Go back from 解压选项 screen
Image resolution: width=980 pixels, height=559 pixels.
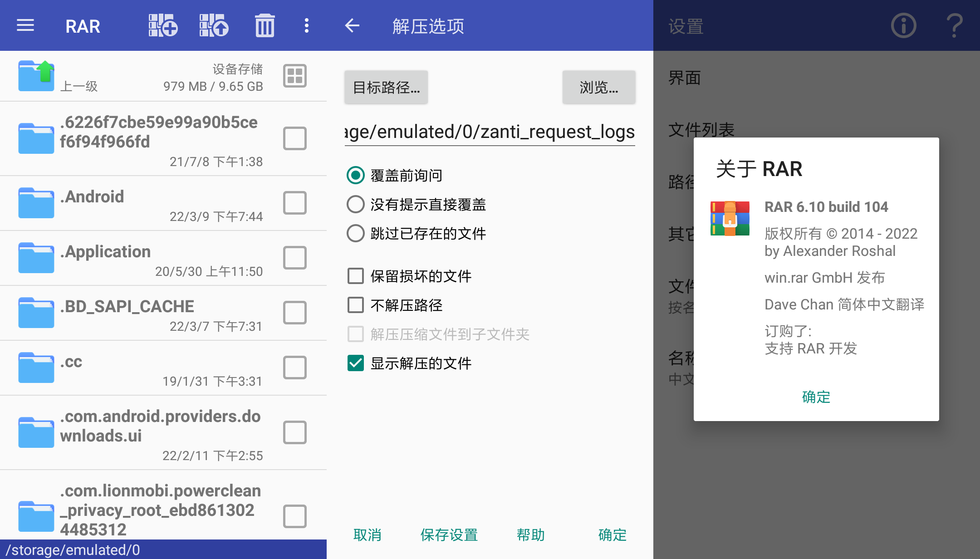[x=352, y=25]
